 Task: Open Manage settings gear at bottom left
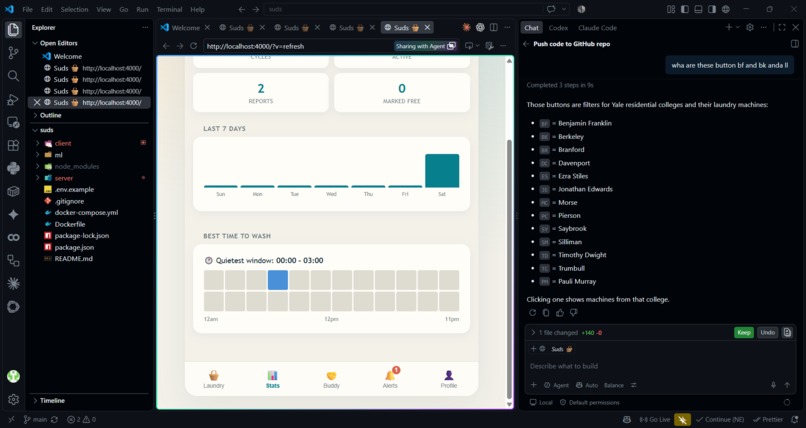coord(13,399)
